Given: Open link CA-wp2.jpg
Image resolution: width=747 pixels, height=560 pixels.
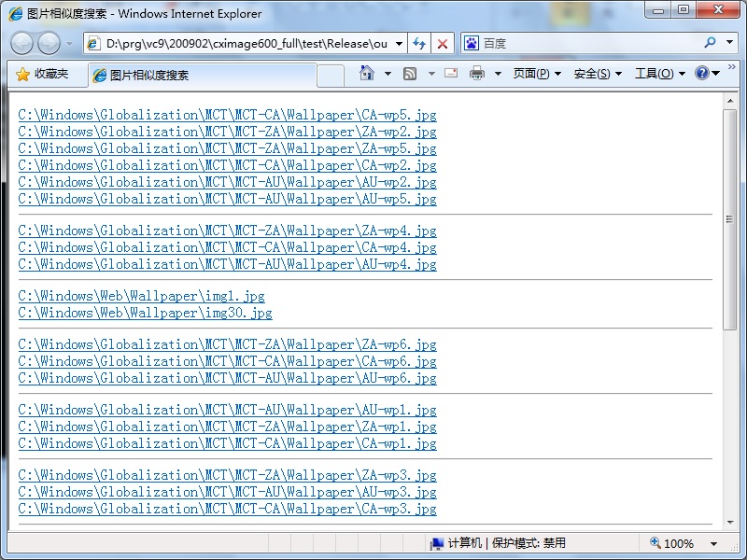Looking at the screenshot, I should coord(227,166).
